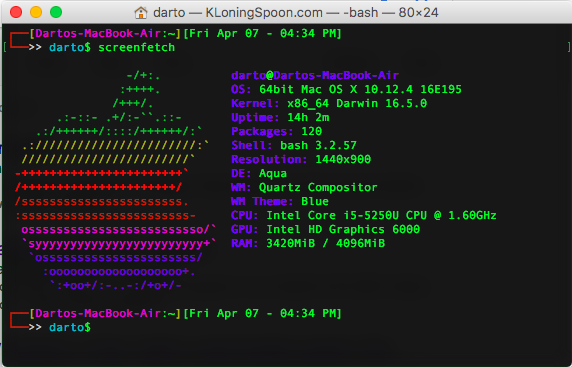This screenshot has height=367, width=572.
Task: Click the Uptime value '14h 2m'
Action: (x=308, y=117)
